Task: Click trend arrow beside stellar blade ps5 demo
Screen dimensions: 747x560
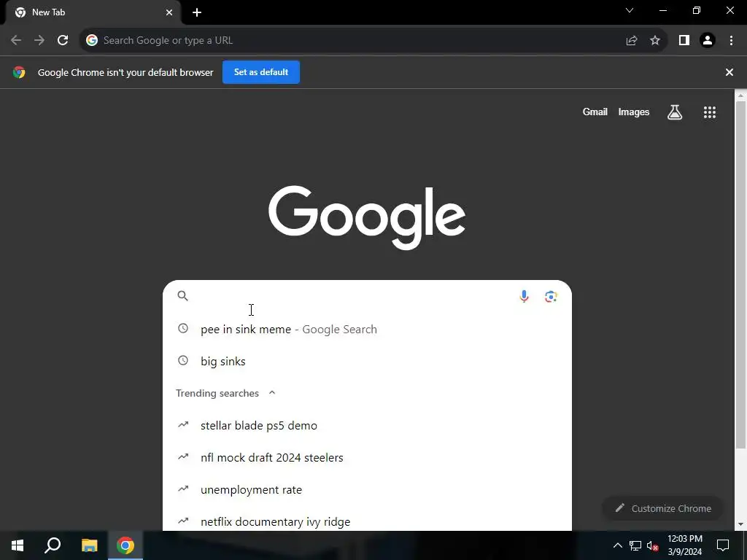Action: coord(183,424)
